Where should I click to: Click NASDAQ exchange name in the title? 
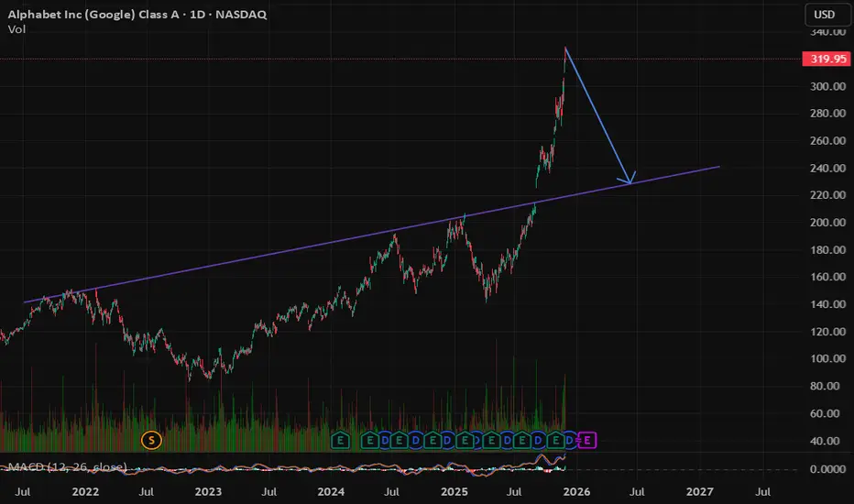tap(241, 15)
